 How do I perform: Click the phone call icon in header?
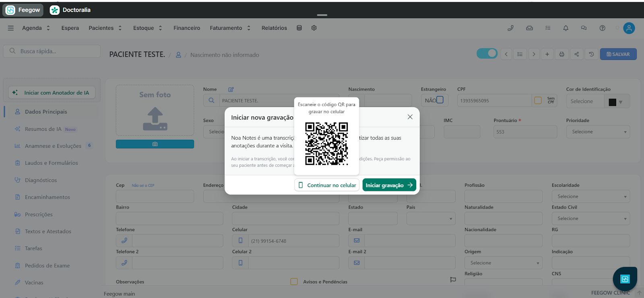510,28
